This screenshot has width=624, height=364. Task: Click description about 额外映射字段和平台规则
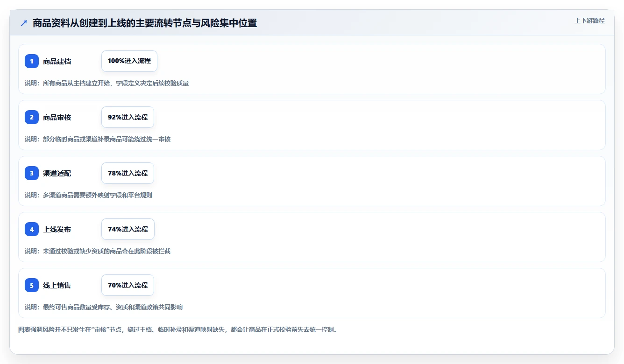click(x=88, y=195)
